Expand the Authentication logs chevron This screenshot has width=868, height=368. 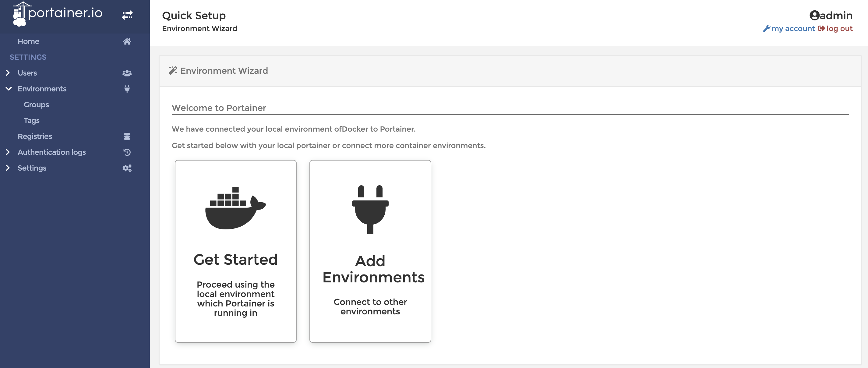point(8,152)
